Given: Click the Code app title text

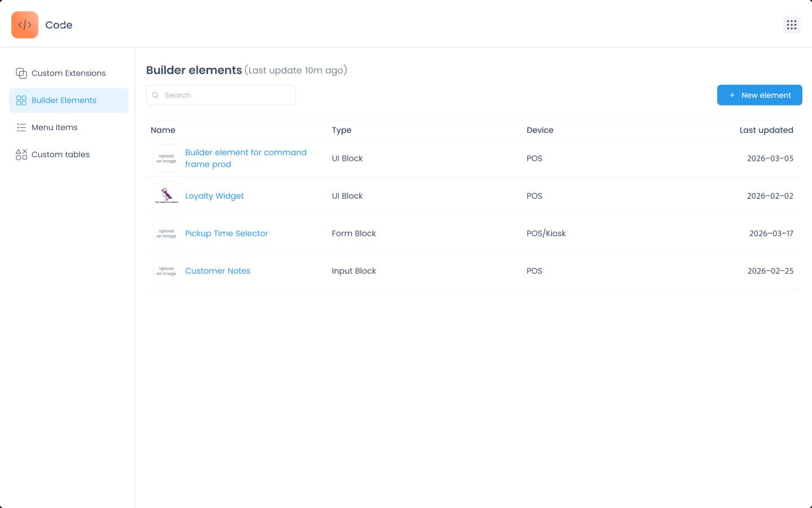Looking at the screenshot, I should click(59, 25).
